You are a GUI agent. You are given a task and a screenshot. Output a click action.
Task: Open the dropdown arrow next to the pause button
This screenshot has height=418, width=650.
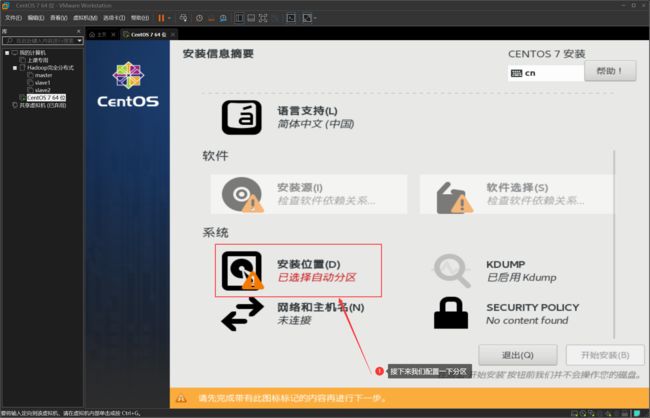coord(169,18)
